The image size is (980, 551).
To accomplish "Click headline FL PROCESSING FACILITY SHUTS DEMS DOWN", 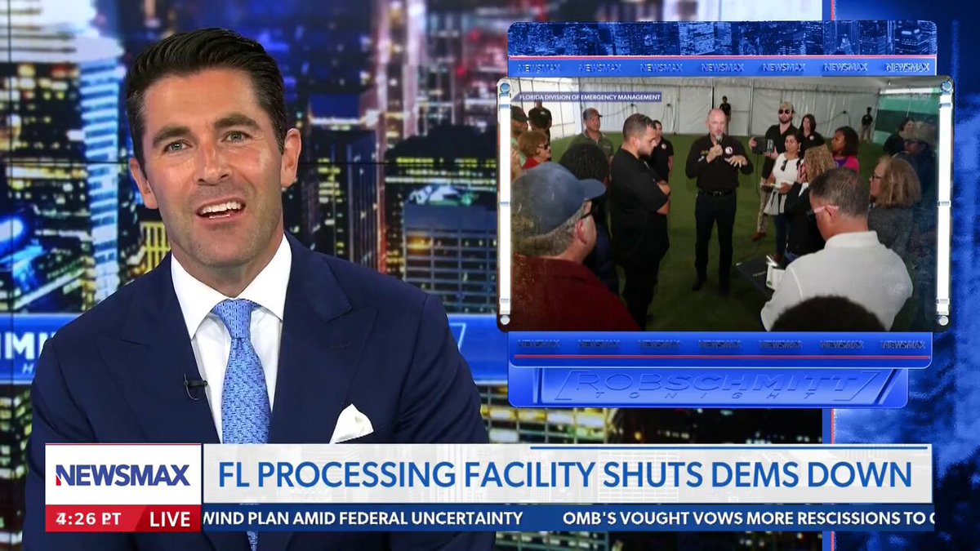I will (x=565, y=474).
